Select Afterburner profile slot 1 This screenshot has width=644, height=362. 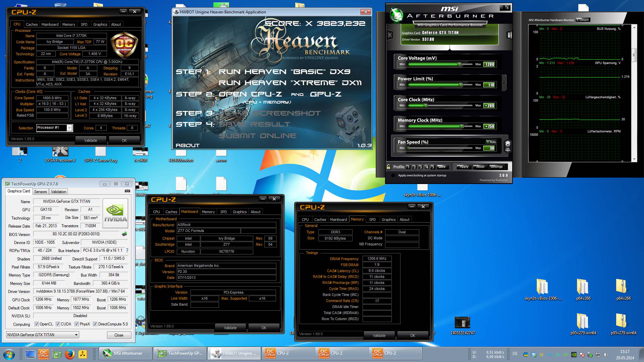coord(408,167)
